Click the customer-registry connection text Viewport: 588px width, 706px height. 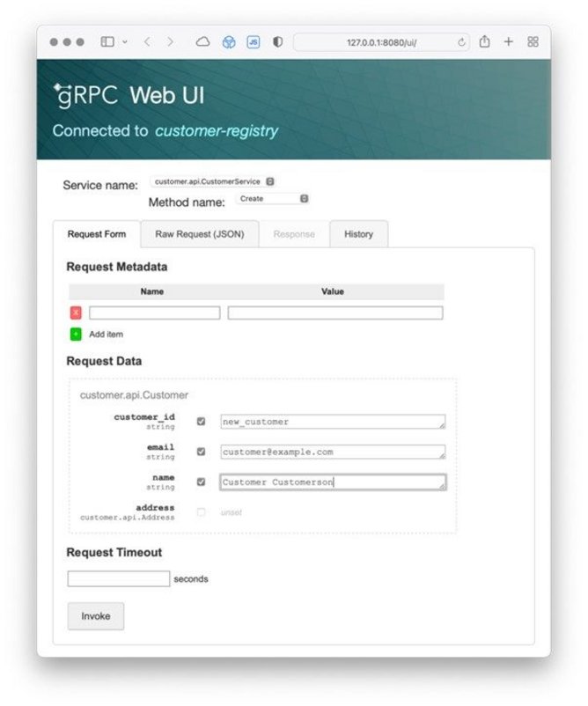pos(217,131)
